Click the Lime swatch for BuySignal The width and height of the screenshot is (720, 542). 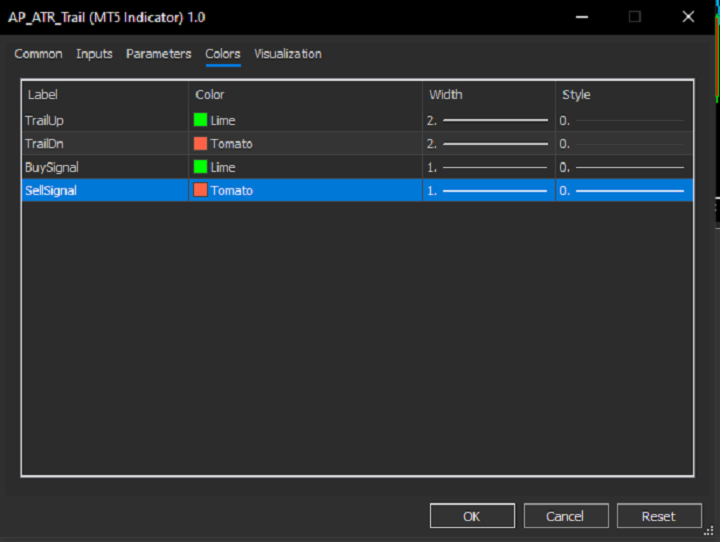[x=200, y=167]
